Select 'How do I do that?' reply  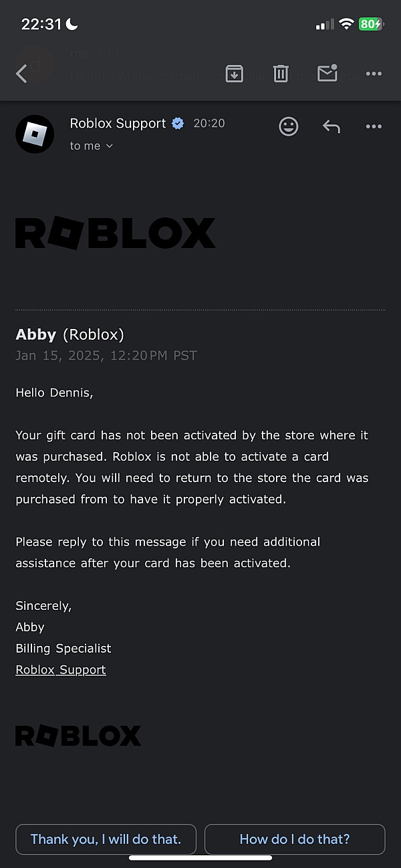(x=295, y=839)
